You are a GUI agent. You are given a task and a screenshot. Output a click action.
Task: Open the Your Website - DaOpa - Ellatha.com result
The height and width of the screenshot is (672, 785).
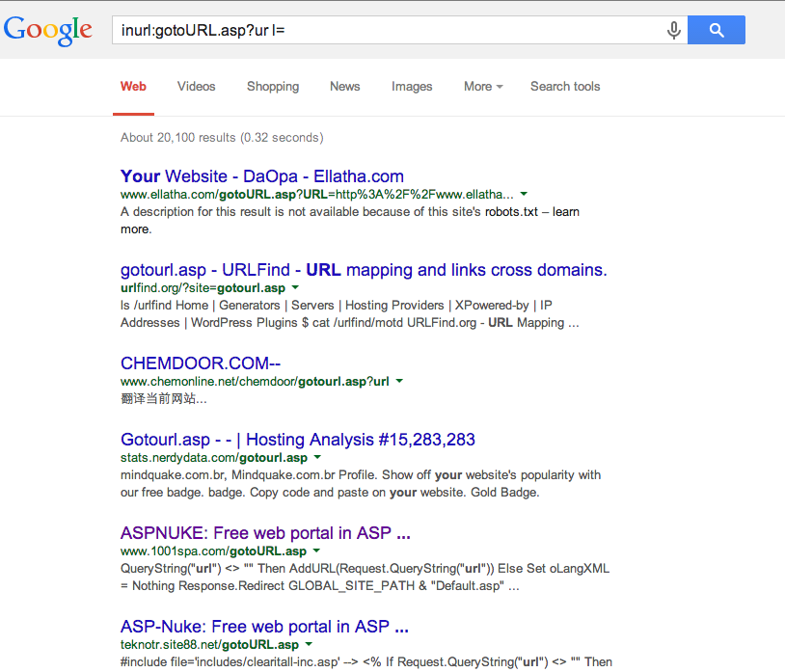tap(262, 176)
